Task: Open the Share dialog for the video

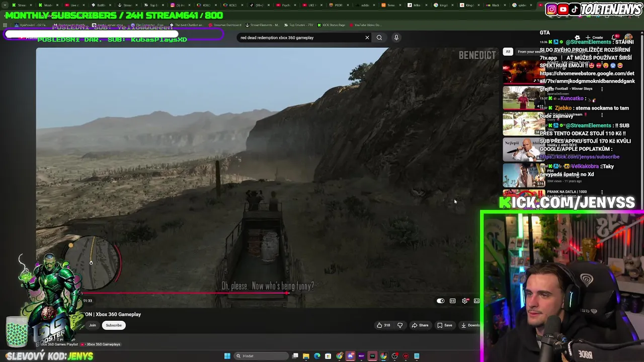Action: coord(420,325)
